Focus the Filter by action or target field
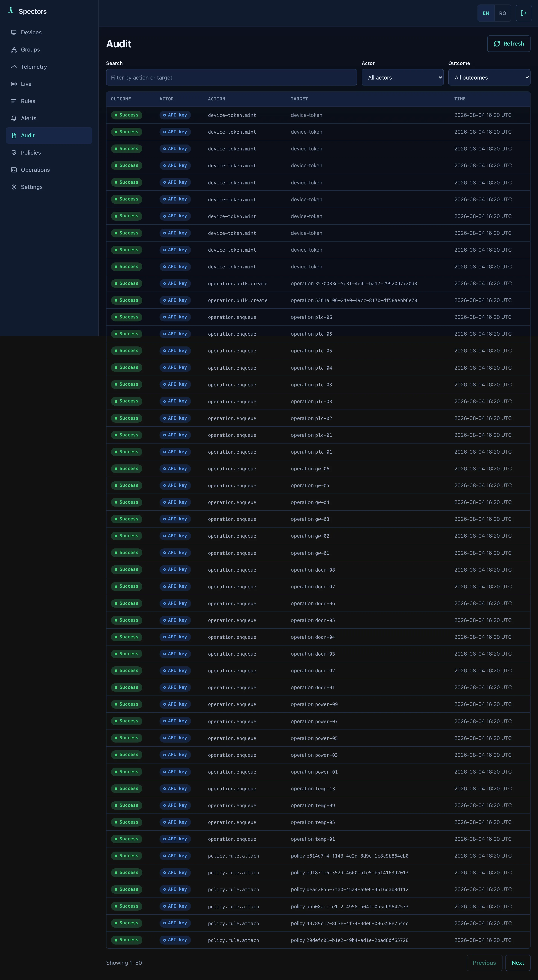This screenshot has height=980, width=538. tap(231, 77)
